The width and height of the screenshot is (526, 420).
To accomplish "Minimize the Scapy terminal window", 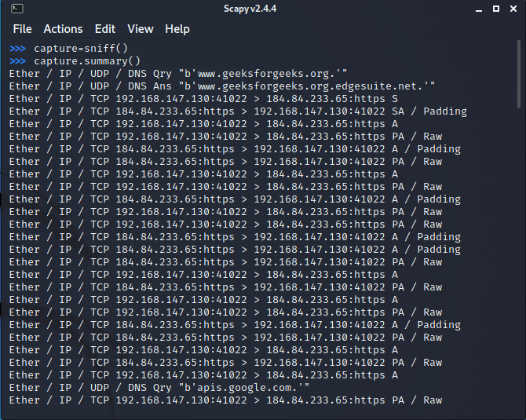I will 477,9.
